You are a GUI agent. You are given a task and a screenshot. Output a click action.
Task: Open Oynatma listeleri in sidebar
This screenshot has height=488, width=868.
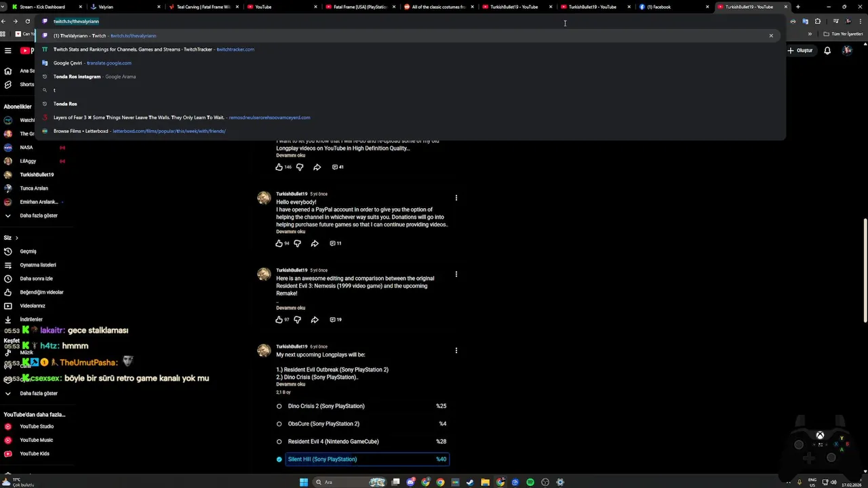(x=30, y=265)
